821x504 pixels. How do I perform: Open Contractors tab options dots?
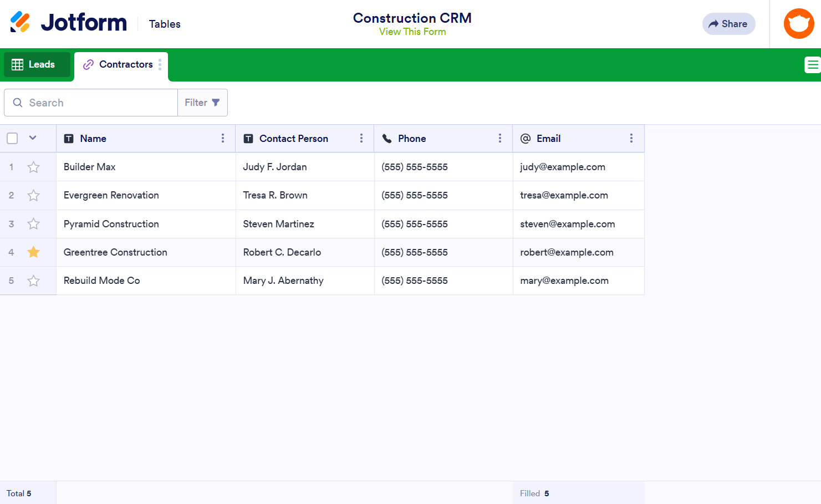pyautogui.click(x=160, y=65)
